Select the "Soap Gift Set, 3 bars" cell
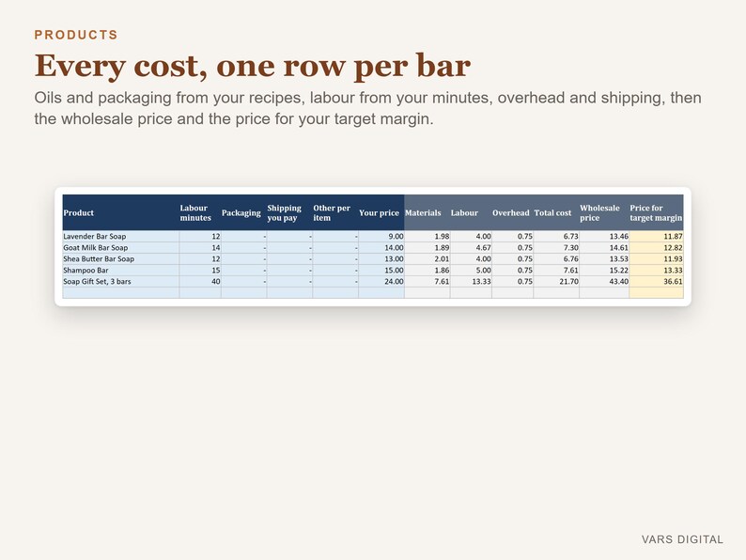 click(x=121, y=282)
